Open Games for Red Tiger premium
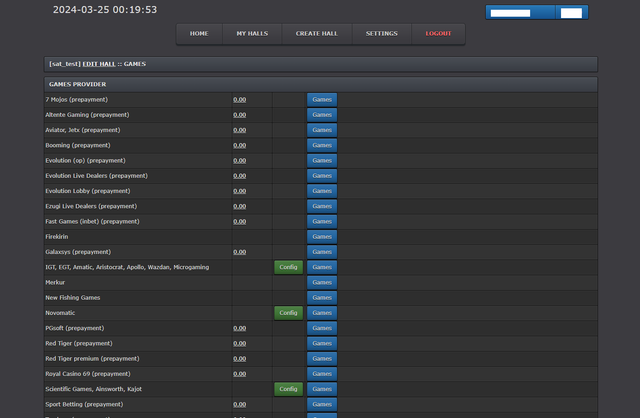The height and width of the screenshot is (418, 640). click(322, 358)
